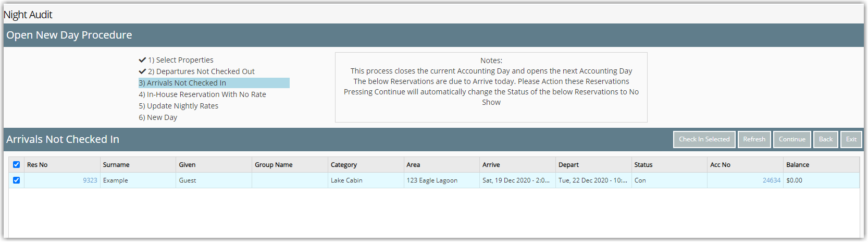The image size is (868, 242).
Task: Select step 4 In-House Reservation With No Rate
Action: tap(202, 94)
